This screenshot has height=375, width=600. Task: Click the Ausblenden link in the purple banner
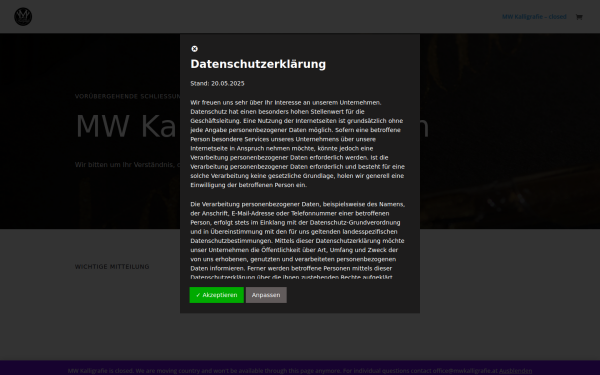[x=515, y=371]
